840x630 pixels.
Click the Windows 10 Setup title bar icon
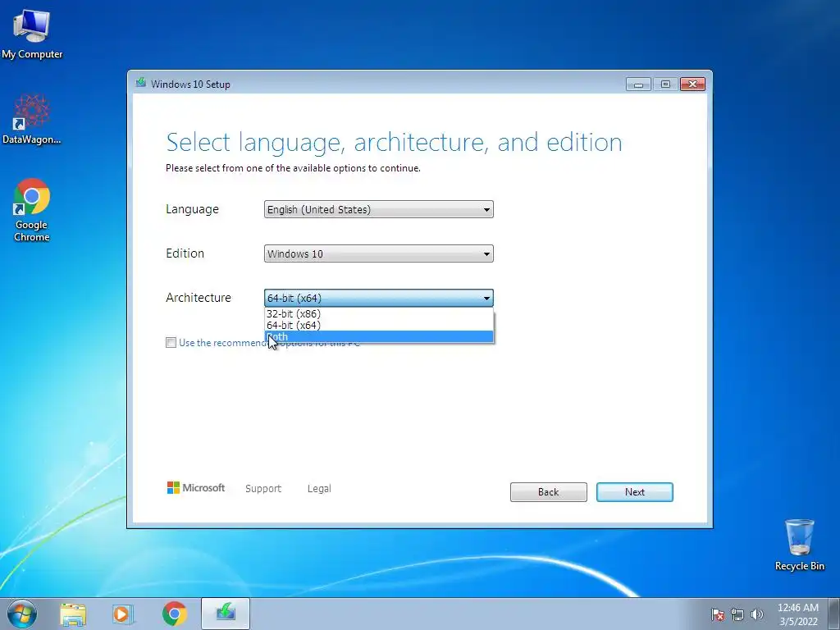tap(141, 83)
